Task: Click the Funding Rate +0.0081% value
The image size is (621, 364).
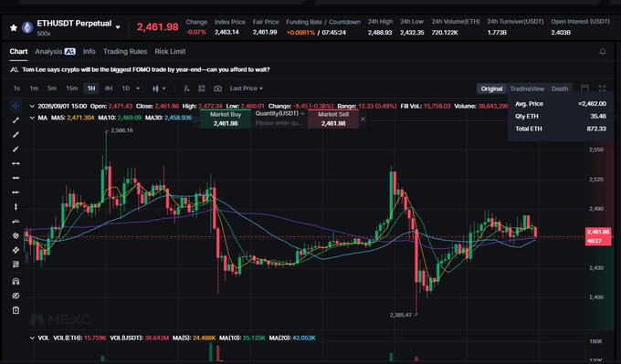Action: [300, 33]
